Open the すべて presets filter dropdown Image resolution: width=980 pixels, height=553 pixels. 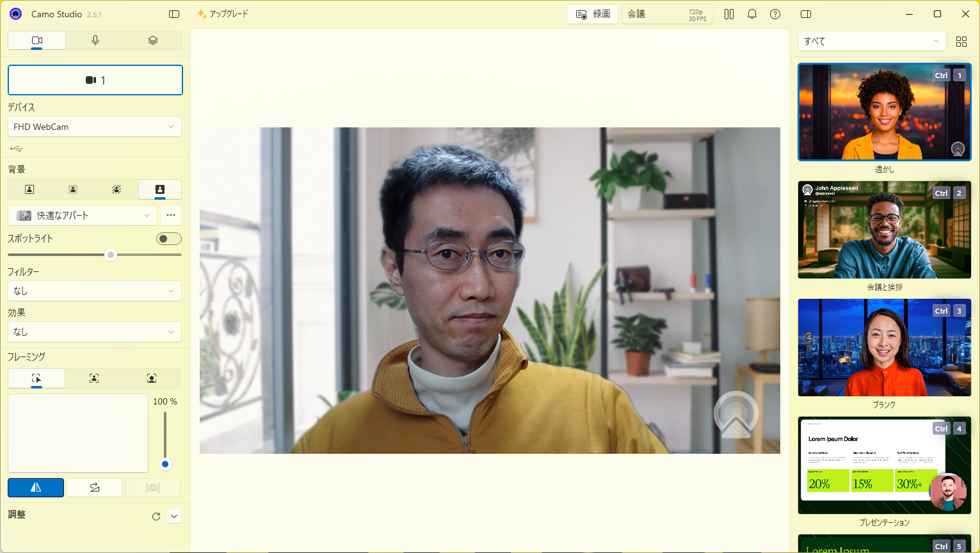point(872,41)
